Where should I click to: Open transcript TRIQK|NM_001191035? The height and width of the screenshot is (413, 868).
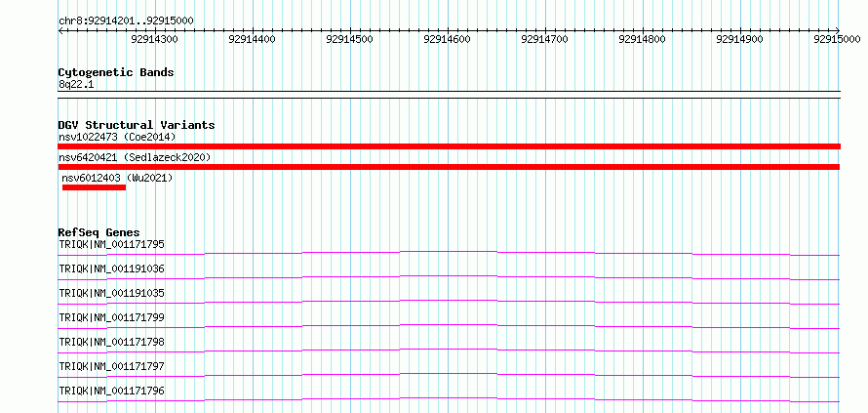coord(111,293)
